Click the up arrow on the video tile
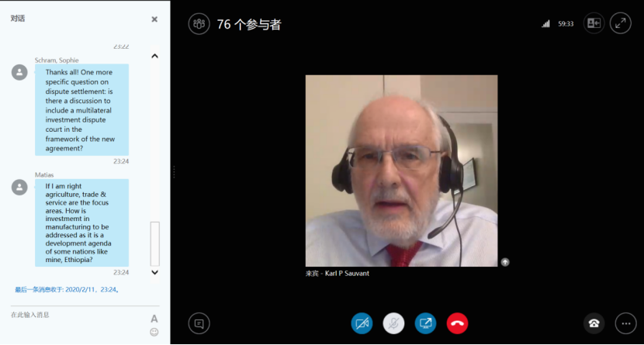 click(505, 262)
